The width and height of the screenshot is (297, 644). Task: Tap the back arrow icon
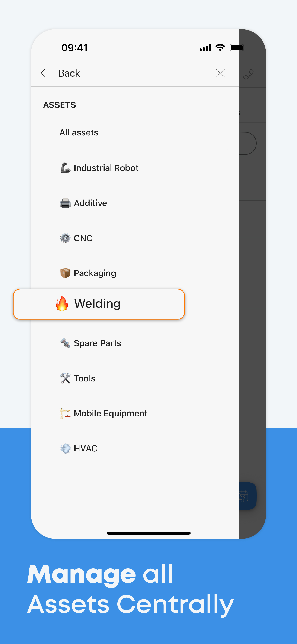pos(46,73)
